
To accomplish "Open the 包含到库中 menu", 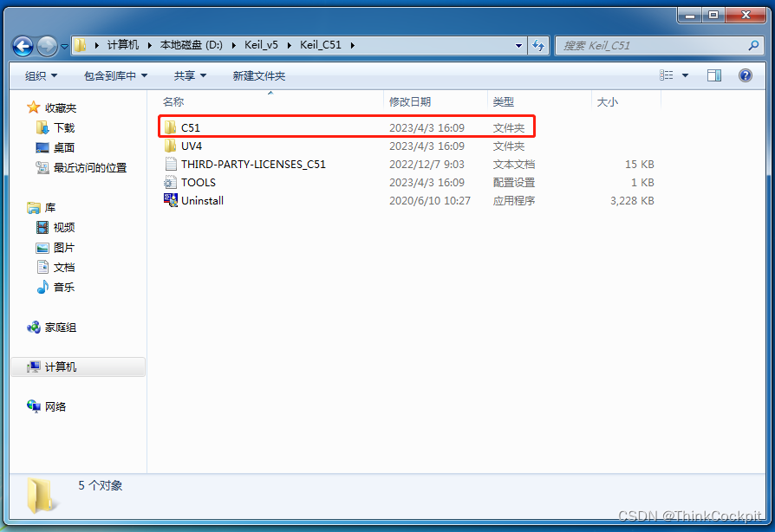I will click(115, 75).
